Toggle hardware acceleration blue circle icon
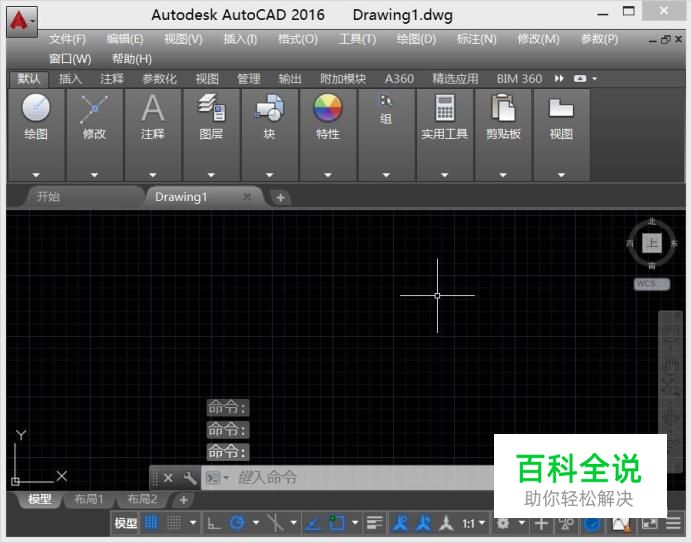Viewport: 692px width, 543px height. point(592,524)
